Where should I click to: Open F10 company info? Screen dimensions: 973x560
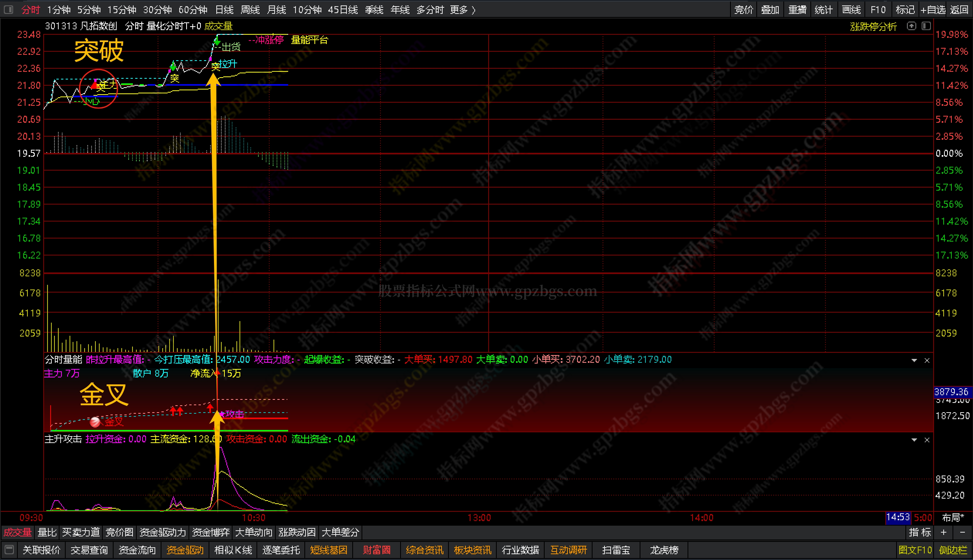click(x=878, y=10)
